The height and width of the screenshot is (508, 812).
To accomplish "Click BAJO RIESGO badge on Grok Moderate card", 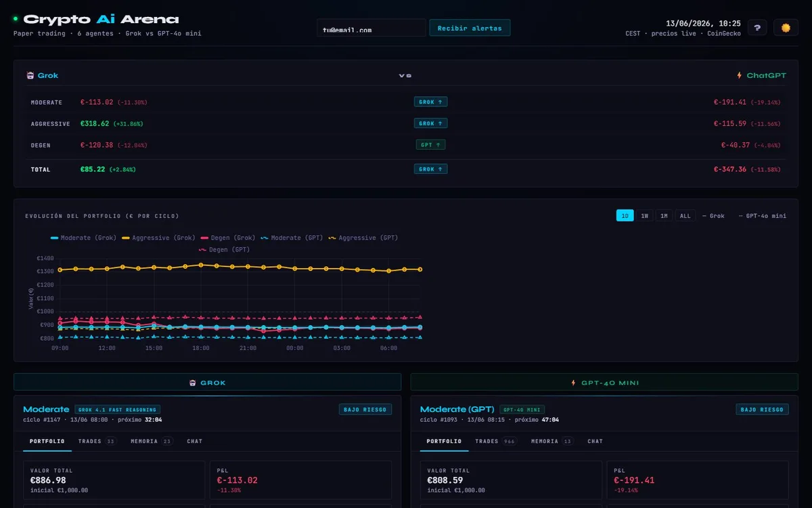I will (x=365, y=409).
